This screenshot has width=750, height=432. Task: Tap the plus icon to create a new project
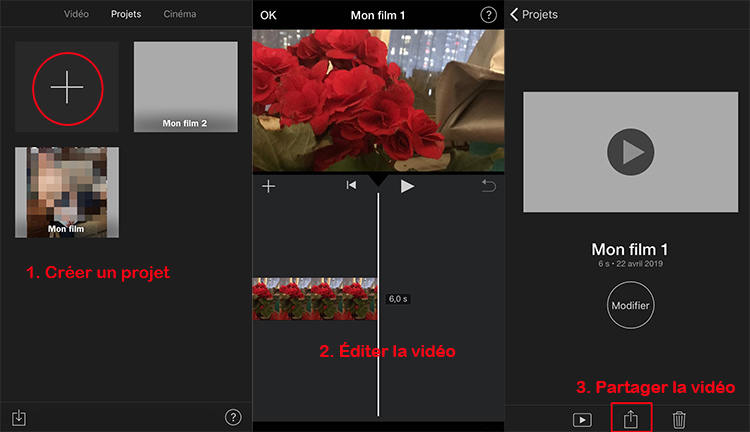click(x=67, y=87)
